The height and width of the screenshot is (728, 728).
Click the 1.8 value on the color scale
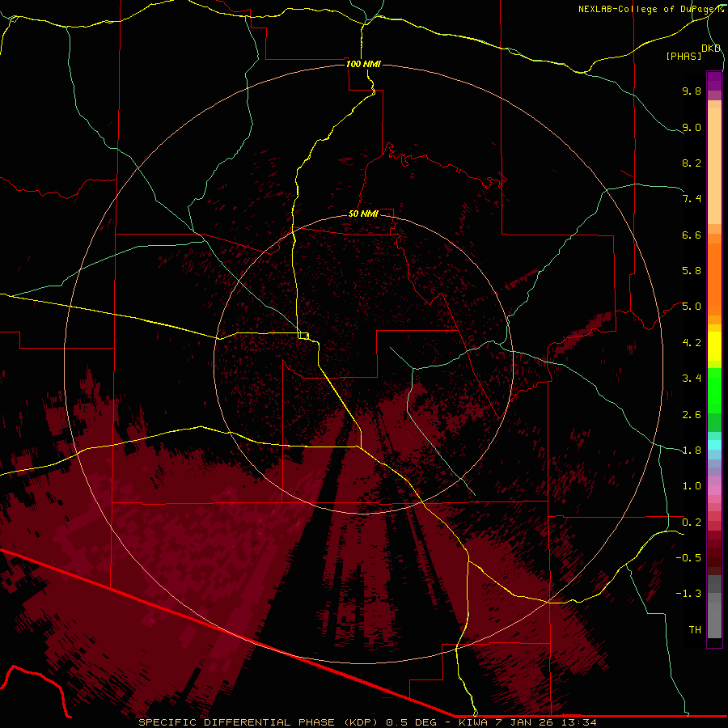coord(692,451)
